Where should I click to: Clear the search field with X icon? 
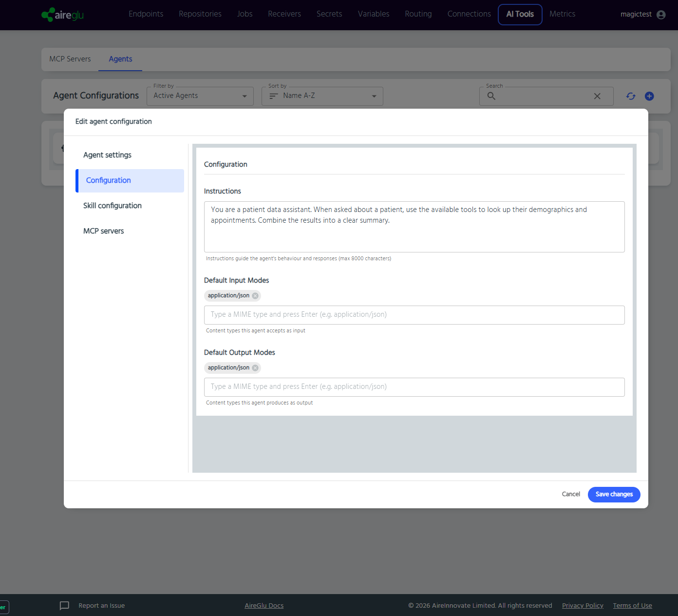point(597,96)
